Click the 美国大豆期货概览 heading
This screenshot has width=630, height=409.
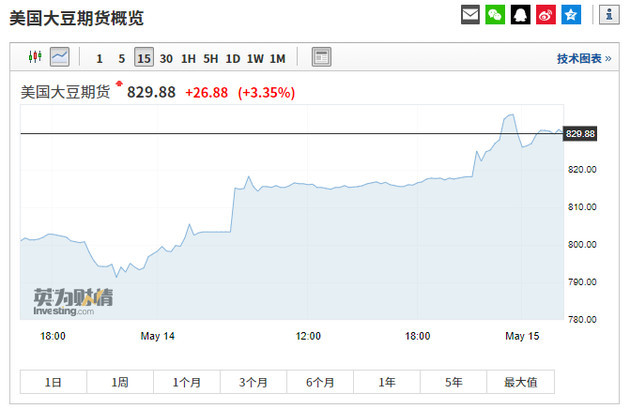click(x=76, y=15)
